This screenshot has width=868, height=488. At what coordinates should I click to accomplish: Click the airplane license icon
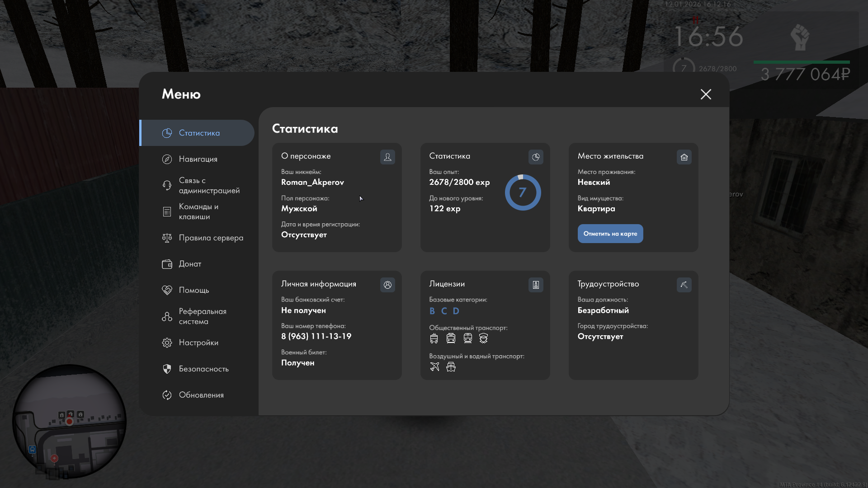click(x=434, y=366)
